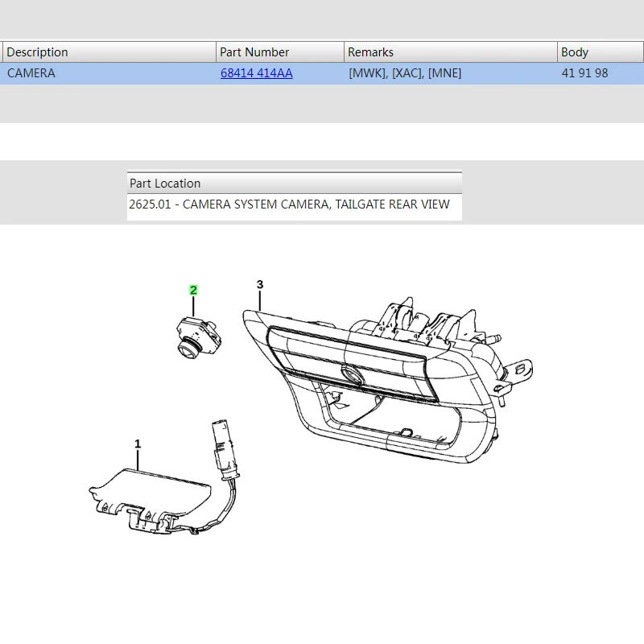Click callout number 3 in the diagram
This screenshot has height=644, width=644.
pyautogui.click(x=259, y=284)
